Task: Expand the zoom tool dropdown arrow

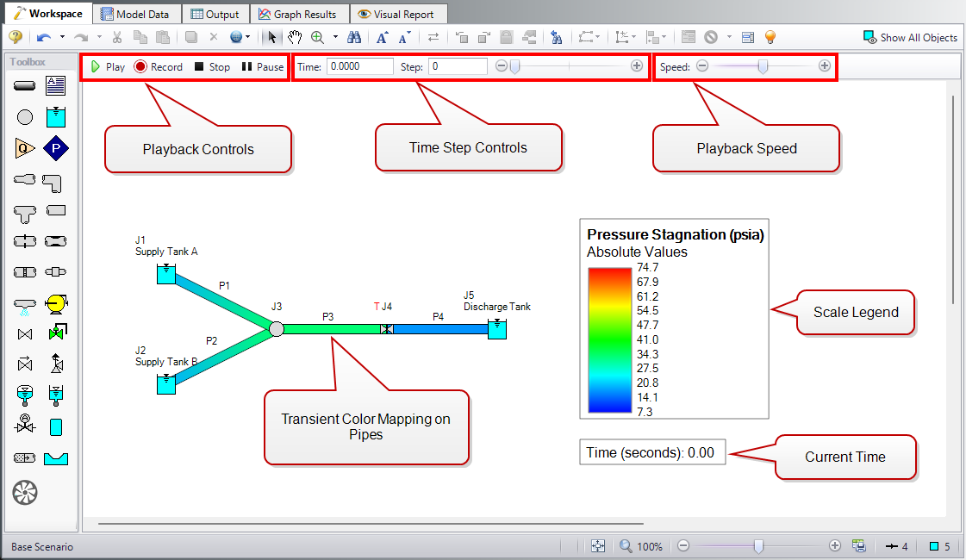Action: [x=335, y=37]
